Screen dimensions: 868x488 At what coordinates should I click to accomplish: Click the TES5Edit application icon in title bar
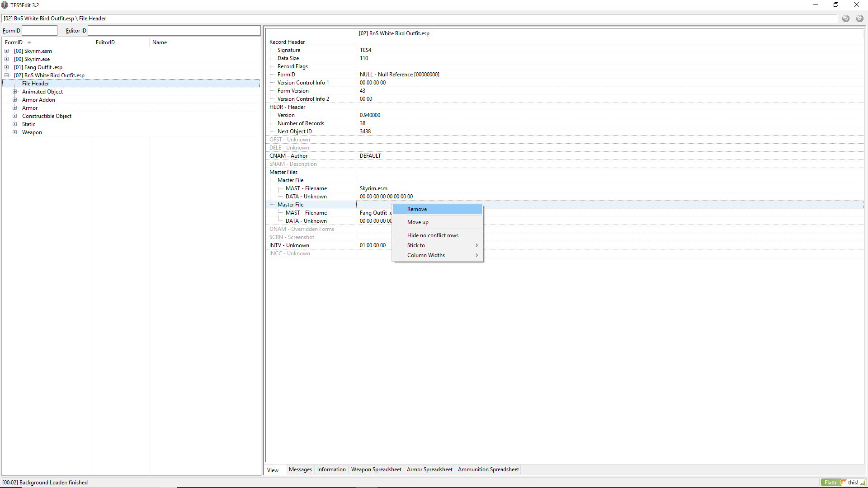(5, 5)
